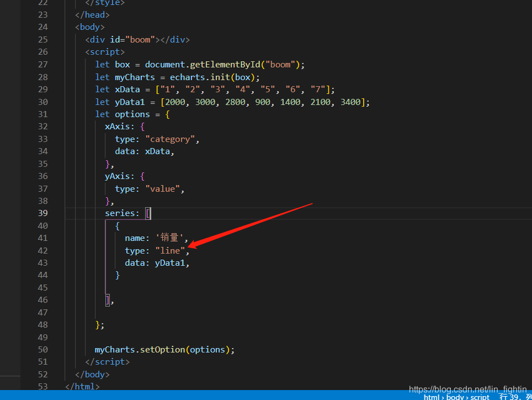Click the closing </head> tag text
This screenshot has width=532, height=400.
point(92,15)
